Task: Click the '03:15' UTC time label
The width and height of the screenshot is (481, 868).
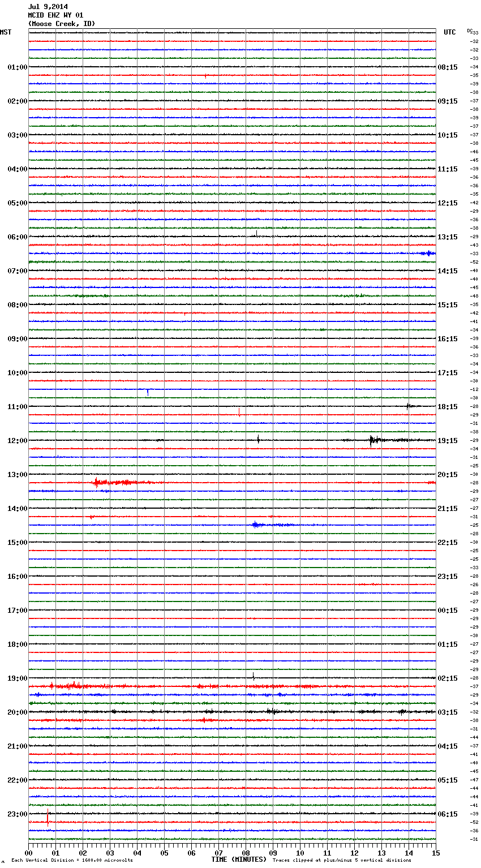Action: [448, 712]
